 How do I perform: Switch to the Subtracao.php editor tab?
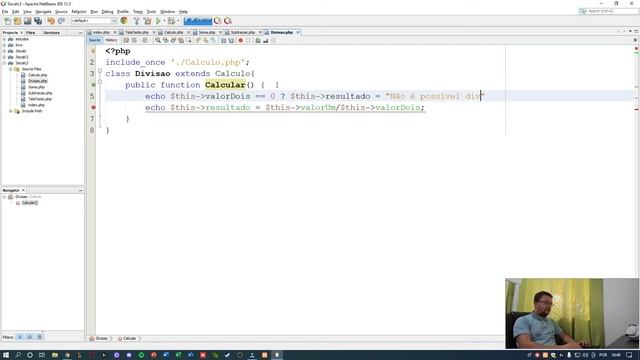click(242, 32)
